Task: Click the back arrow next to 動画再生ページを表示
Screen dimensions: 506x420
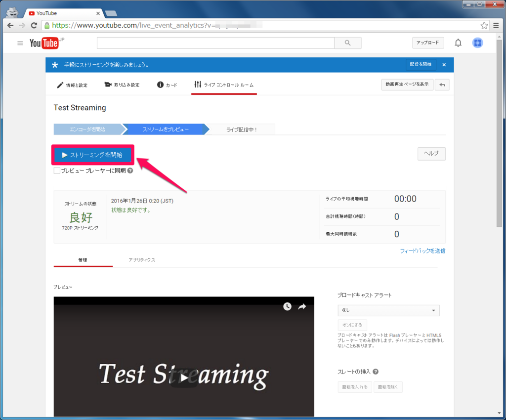Action: 442,84
